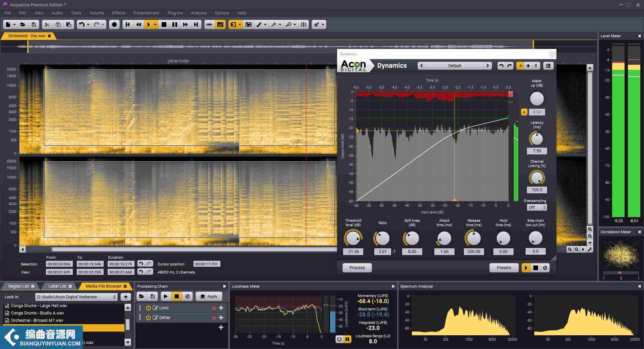Reset the Loudness Meter measurement
The width and height of the screenshot is (644, 349).
339,339
